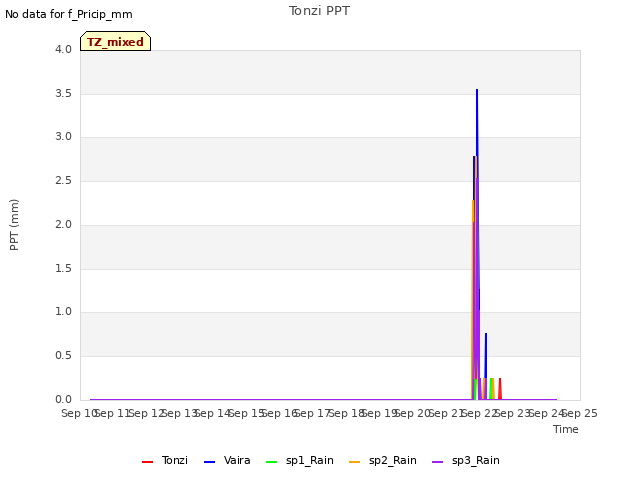Click the 0.5 y-axis tick label
The height and width of the screenshot is (480, 640).
(x=64, y=356)
